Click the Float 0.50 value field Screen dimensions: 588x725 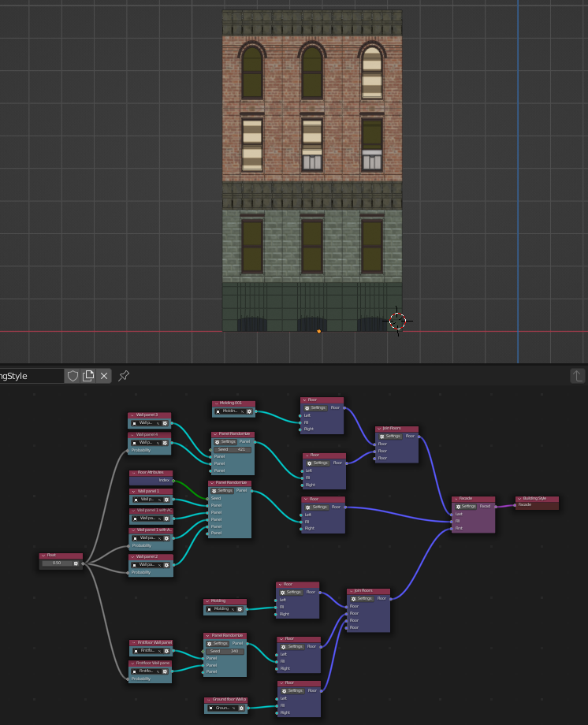(57, 563)
